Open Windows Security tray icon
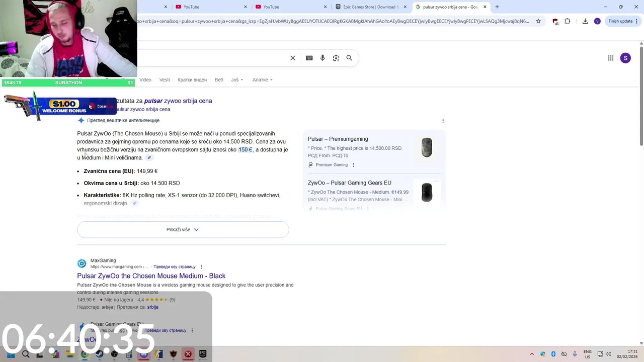The image size is (644, 362). point(543,354)
